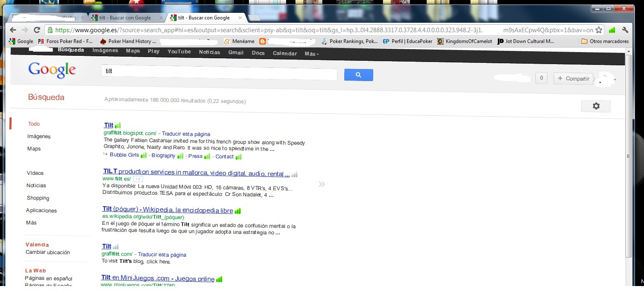Click the gray rating bars beside TILT production result
This screenshot has width=644, height=291.
click(294, 174)
